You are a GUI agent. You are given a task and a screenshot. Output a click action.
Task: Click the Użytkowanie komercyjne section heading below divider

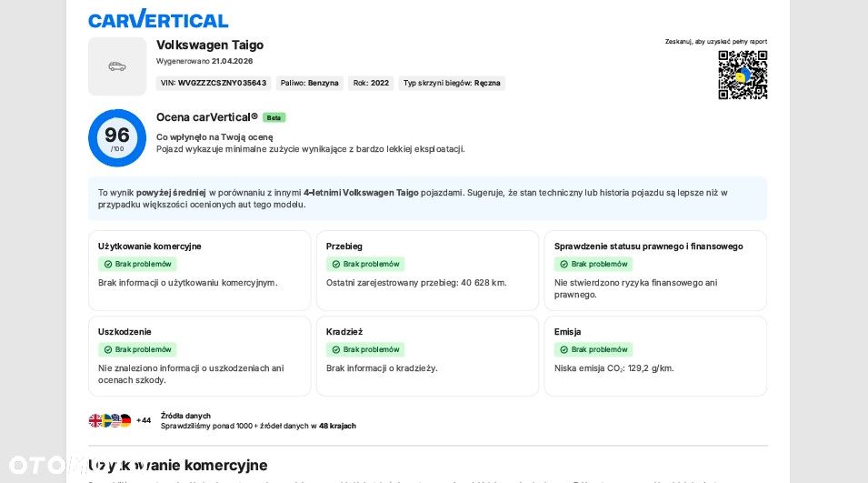pyautogui.click(x=178, y=466)
